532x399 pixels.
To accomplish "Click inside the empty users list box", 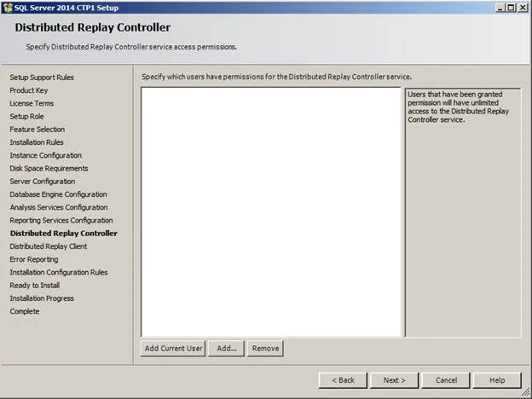I will coord(271,212).
